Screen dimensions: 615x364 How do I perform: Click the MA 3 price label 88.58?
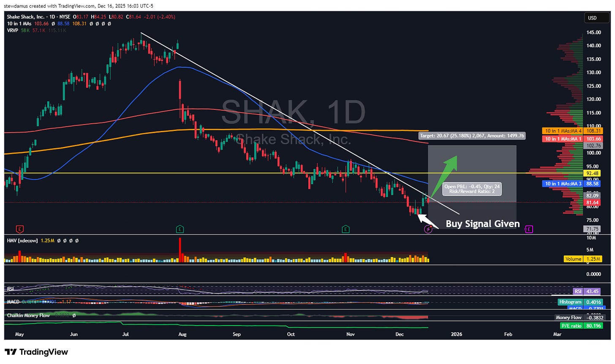click(571, 184)
